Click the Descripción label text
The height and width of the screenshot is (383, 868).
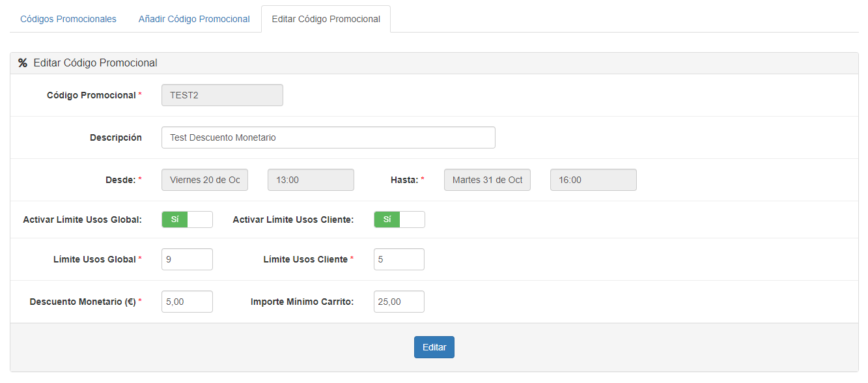click(x=115, y=137)
